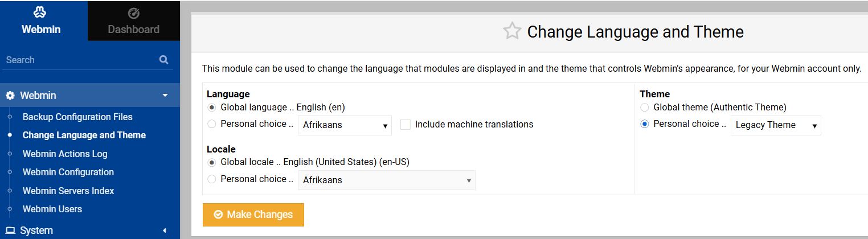Image resolution: width=868 pixels, height=239 pixels.
Task: Click the Webmin logo icon
Action: click(40, 13)
